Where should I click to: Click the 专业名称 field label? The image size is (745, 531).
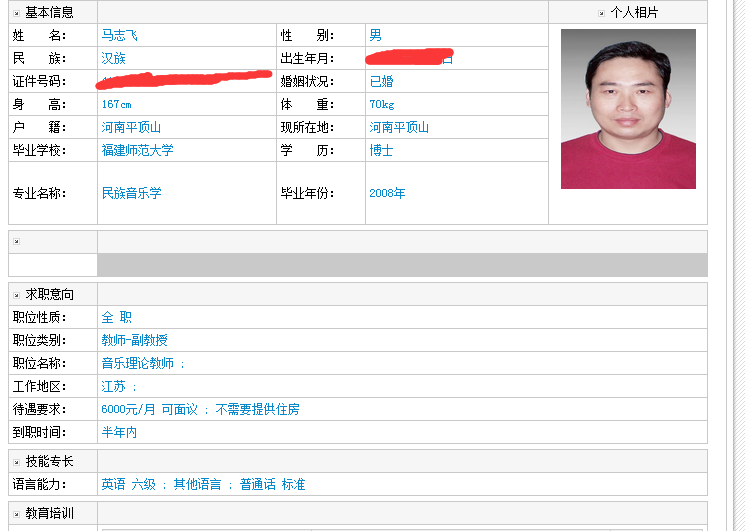pos(39,193)
